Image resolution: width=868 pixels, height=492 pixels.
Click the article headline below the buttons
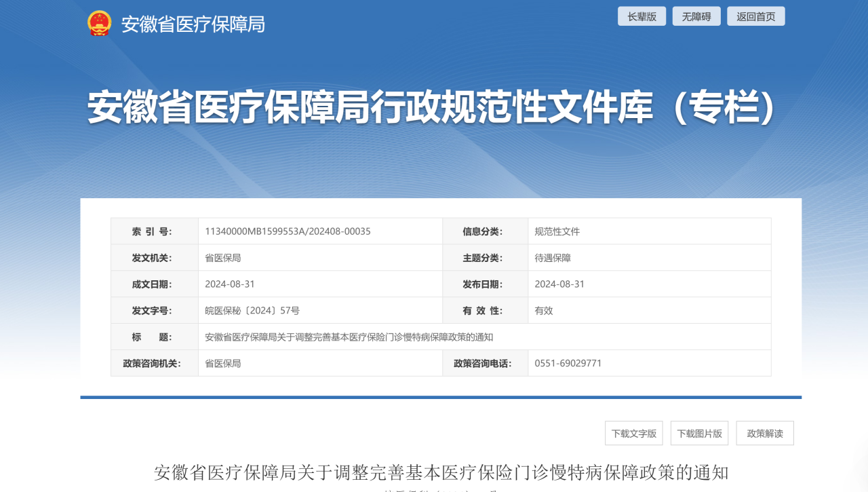[441, 473]
